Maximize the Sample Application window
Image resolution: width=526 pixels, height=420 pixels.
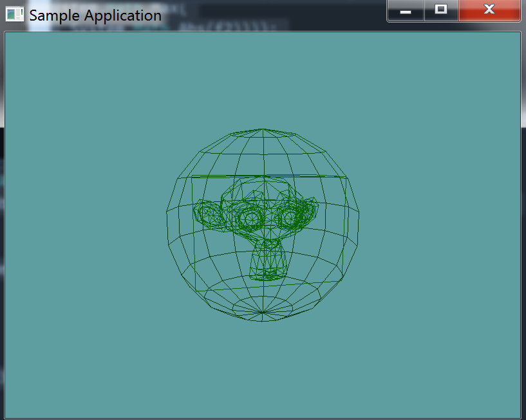(x=441, y=10)
